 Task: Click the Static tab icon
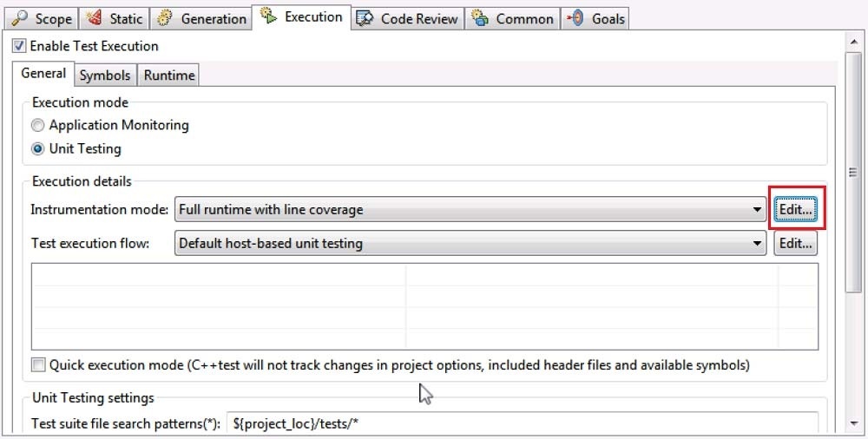click(94, 18)
